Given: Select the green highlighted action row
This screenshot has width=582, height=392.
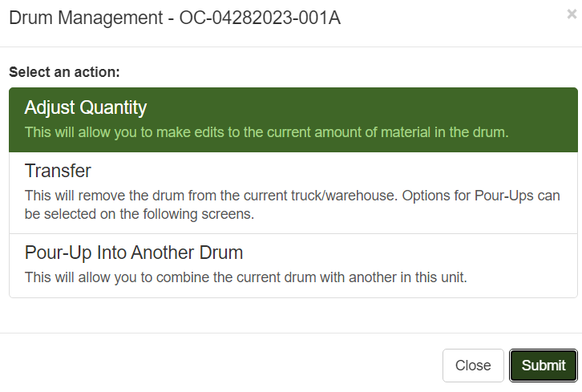Looking at the screenshot, I should coord(293,119).
